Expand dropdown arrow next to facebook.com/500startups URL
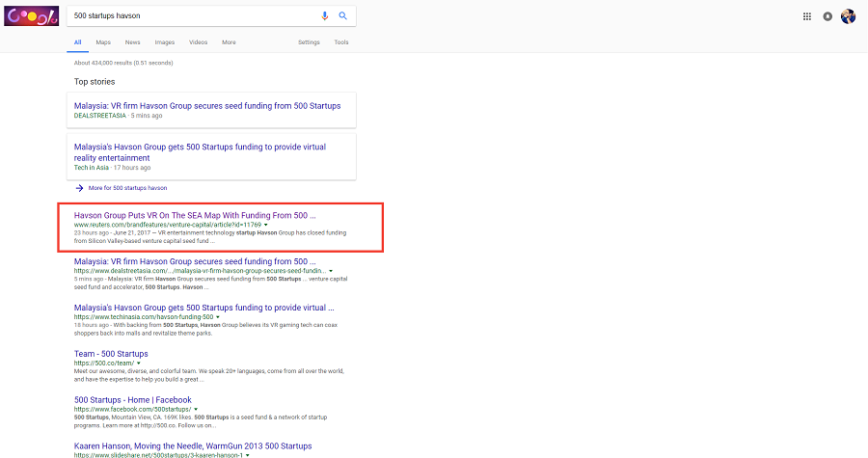Image resolution: width=868 pixels, height=458 pixels. 196,410
